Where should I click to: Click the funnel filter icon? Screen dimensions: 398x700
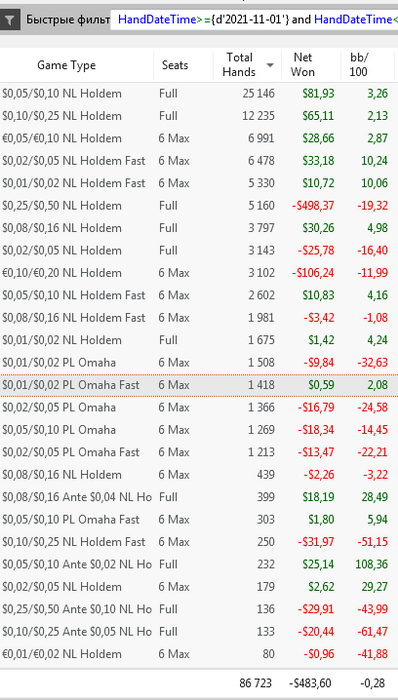[x=10, y=20]
